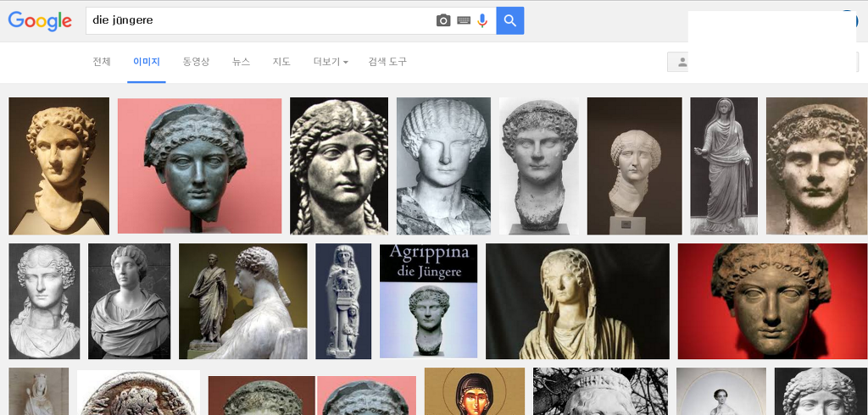The image size is (868, 415).
Task: Open the on-screen keyboard icon
Action: click(464, 21)
